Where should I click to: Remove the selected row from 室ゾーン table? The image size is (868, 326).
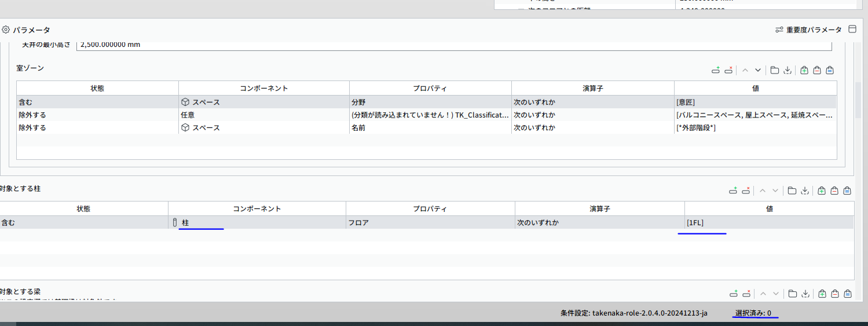point(729,70)
